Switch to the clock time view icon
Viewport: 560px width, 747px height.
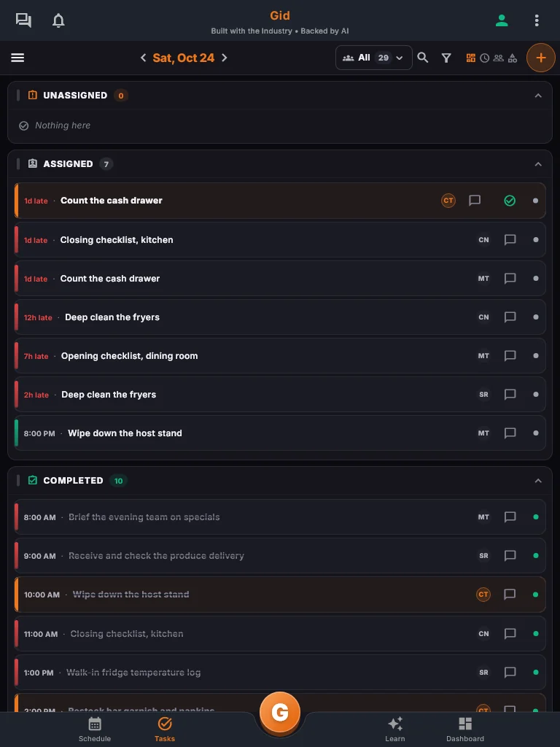coord(484,58)
